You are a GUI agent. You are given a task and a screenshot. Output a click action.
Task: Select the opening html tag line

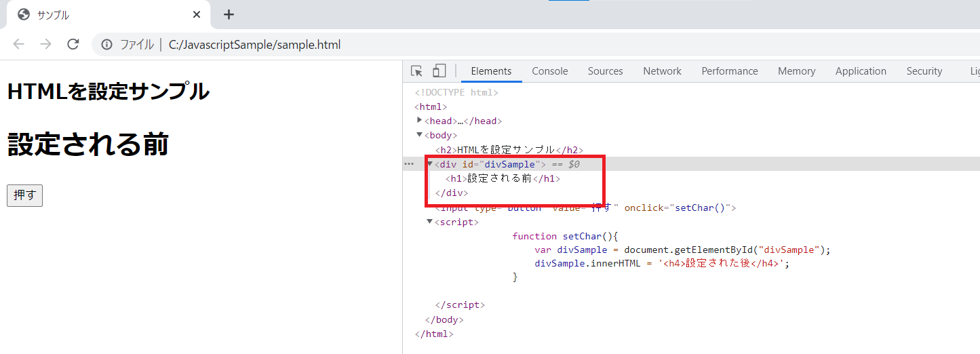click(431, 107)
